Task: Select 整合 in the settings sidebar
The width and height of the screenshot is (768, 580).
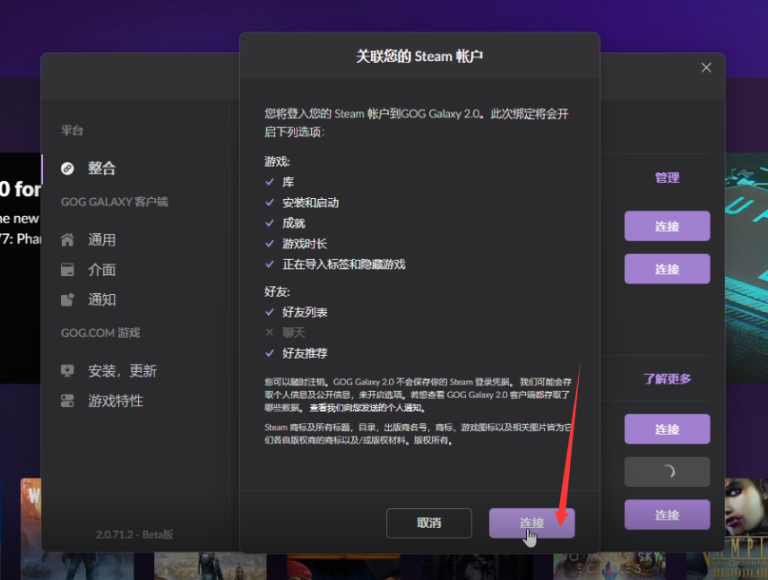Action: [x=101, y=168]
